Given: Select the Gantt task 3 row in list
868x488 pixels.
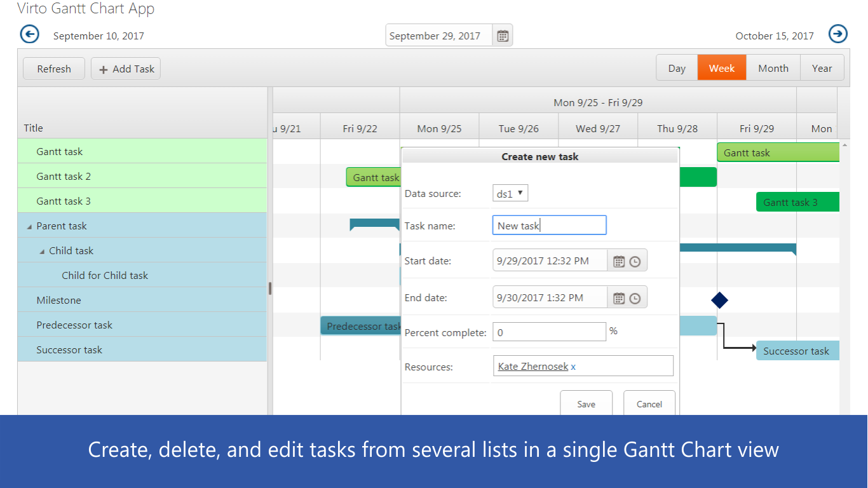Looking at the screenshot, I should (142, 201).
